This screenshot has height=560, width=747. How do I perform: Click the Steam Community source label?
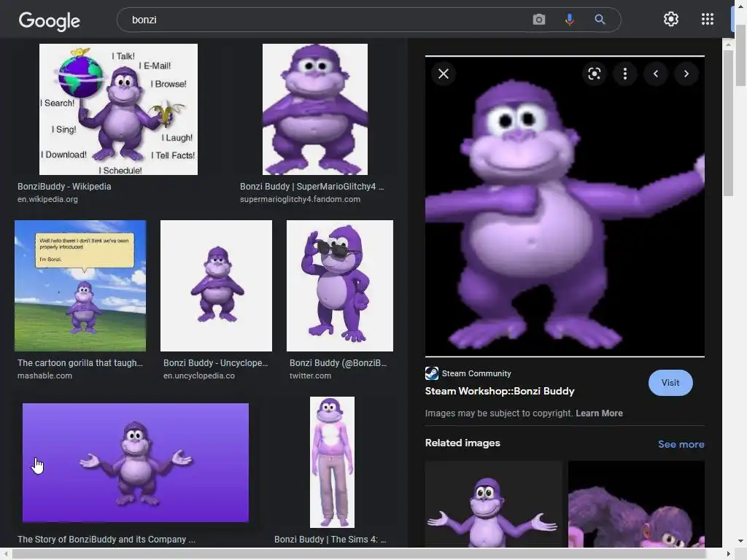click(x=476, y=373)
